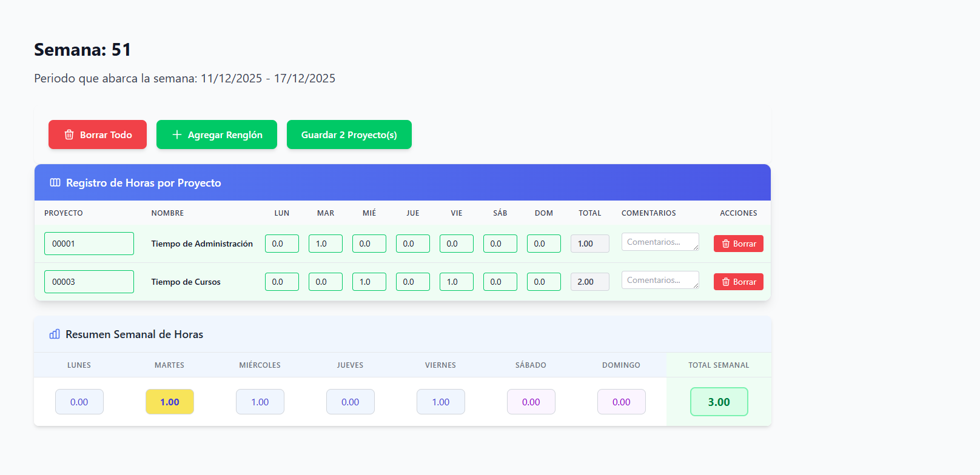Click the Sunday hours field for Tiempo de Administración
Image resolution: width=980 pixels, height=475 pixels.
[x=544, y=244]
